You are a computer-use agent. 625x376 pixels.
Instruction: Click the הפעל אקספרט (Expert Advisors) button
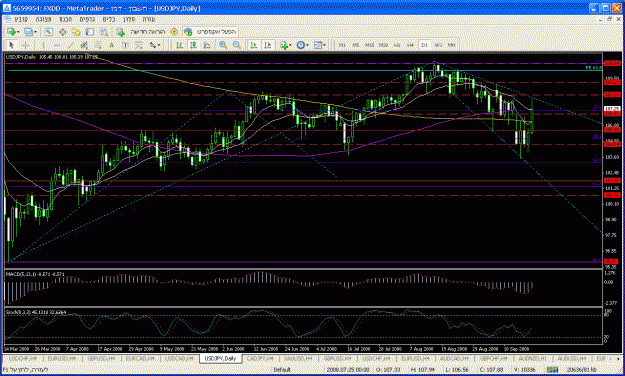pyautogui.click(x=211, y=32)
